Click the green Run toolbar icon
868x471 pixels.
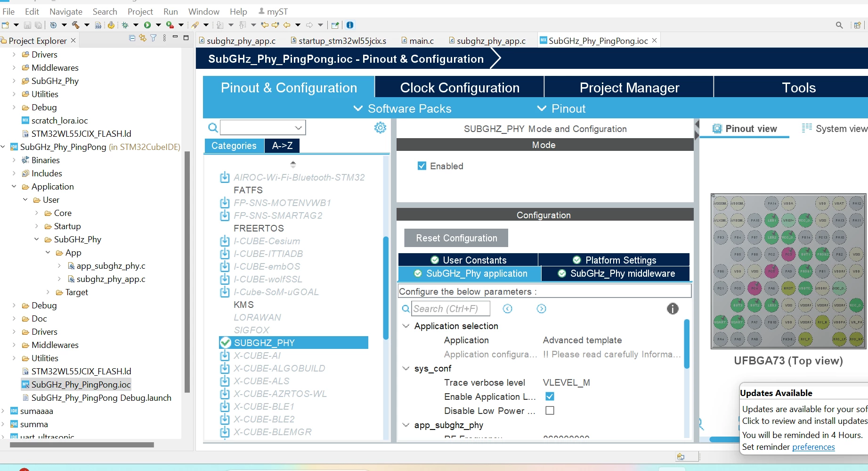click(147, 25)
